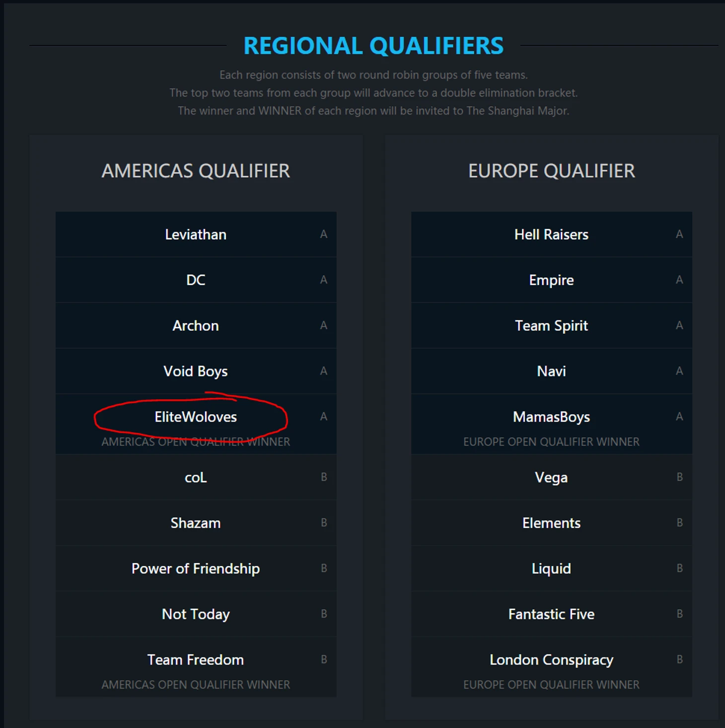Image resolution: width=725 pixels, height=728 pixels.
Task: Click the Europe Qualifier heading
Action: click(x=551, y=171)
